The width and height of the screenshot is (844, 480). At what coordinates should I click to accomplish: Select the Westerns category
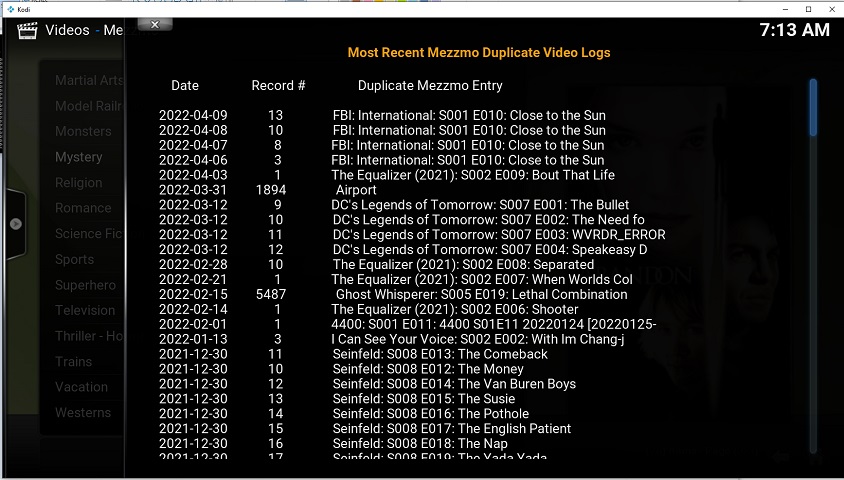83,413
